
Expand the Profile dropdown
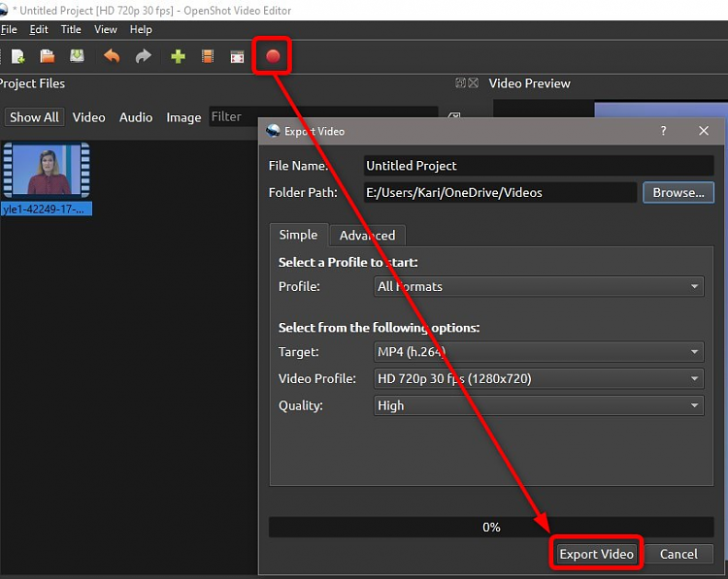pyautogui.click(x=539, y=287)
